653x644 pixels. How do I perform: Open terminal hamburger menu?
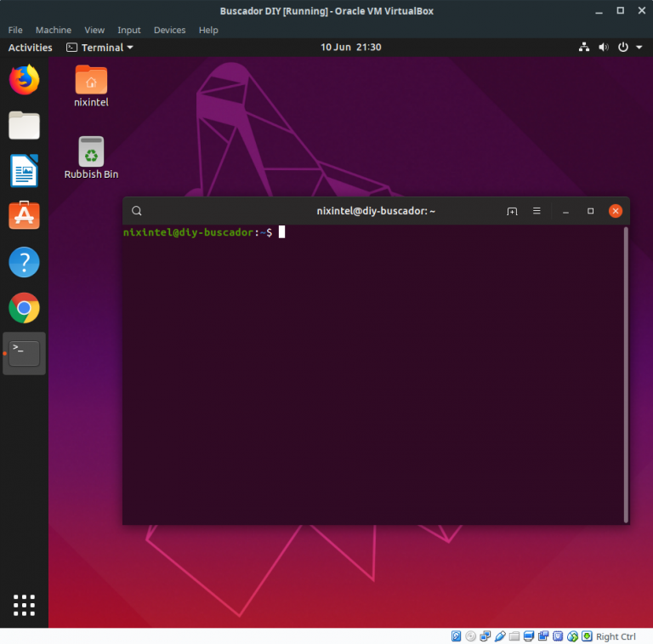[537, 211]
